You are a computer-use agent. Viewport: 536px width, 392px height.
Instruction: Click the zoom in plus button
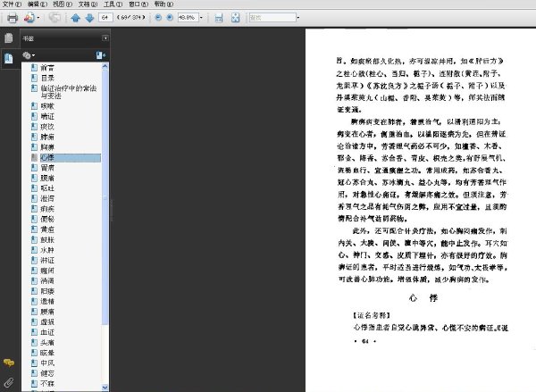(170, 18)
